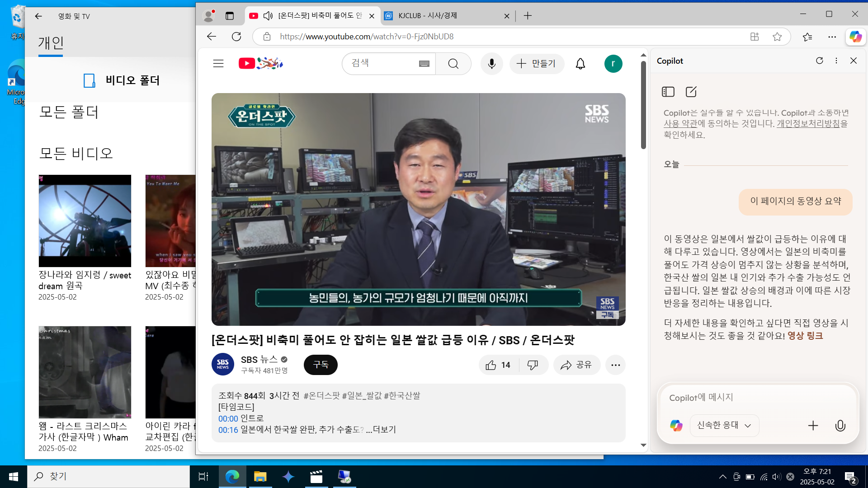868x488 pixels.
Task: Toggle Copilot microphone voice input
Action: [840, 426]
